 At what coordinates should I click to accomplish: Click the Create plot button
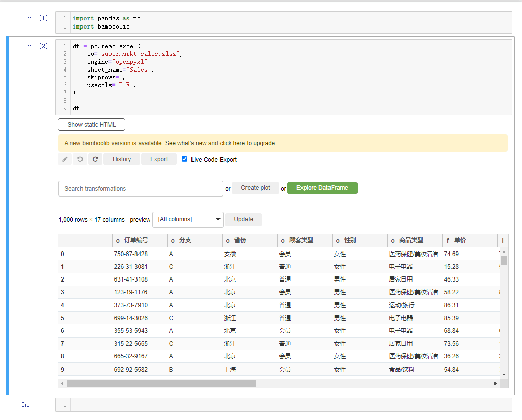click(255, 188)
